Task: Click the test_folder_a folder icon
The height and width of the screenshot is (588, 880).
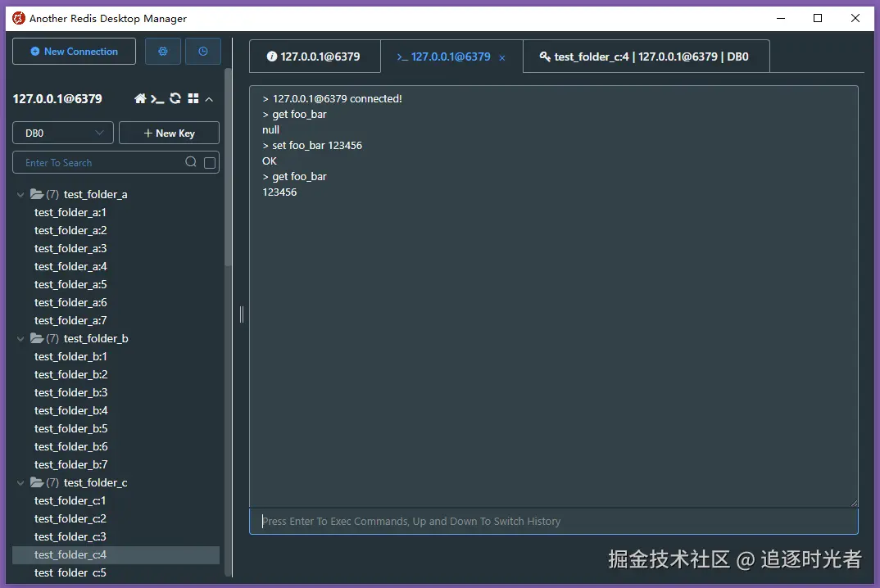Action: [x=37, y=194]
